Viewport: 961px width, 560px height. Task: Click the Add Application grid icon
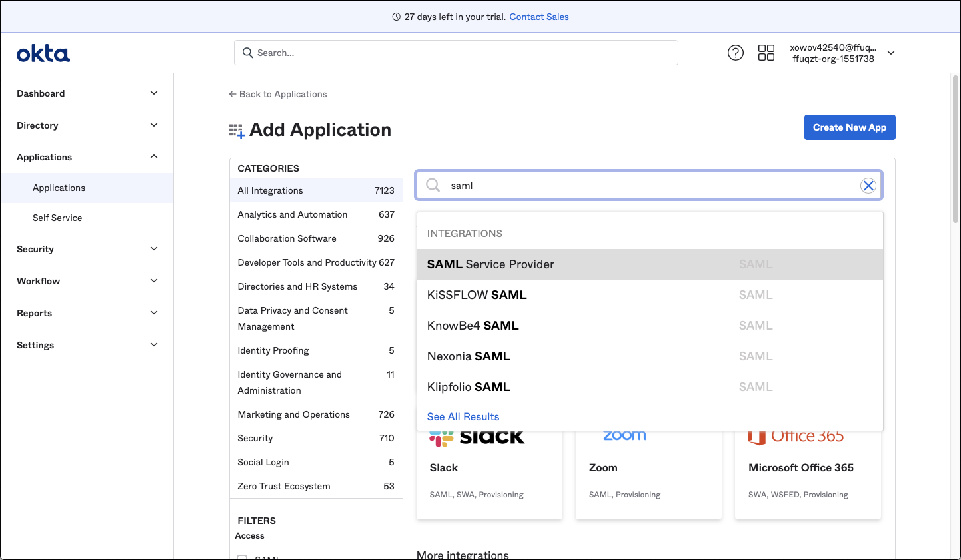(x=237, y=131)
